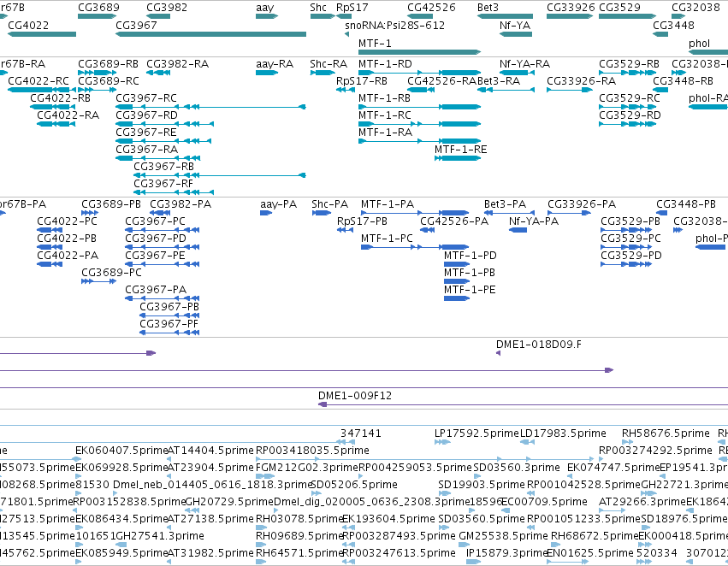Select the RpS17-RB transcript label
Image resolution: width=728 pixels, height=566 pixels.
click(362, 80)
